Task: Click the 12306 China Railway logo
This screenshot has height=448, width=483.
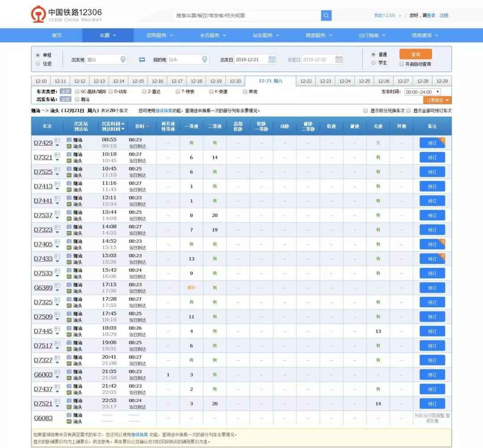Action: (66, 15)
